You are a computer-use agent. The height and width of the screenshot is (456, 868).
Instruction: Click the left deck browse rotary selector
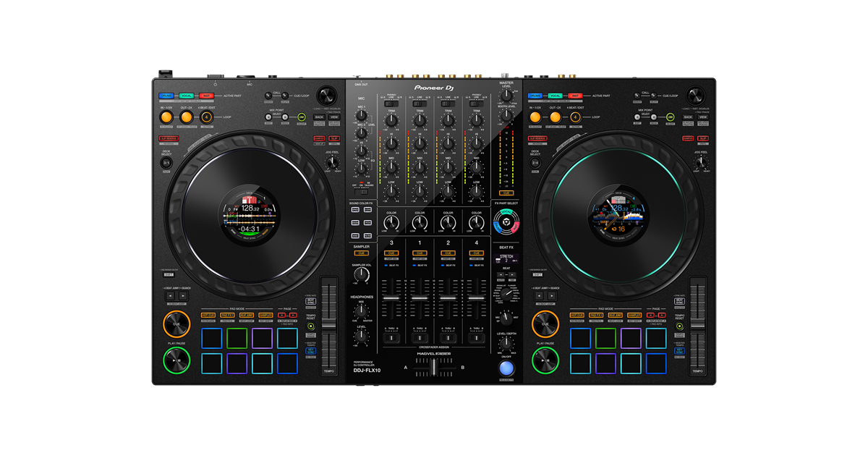pos(327,96)
